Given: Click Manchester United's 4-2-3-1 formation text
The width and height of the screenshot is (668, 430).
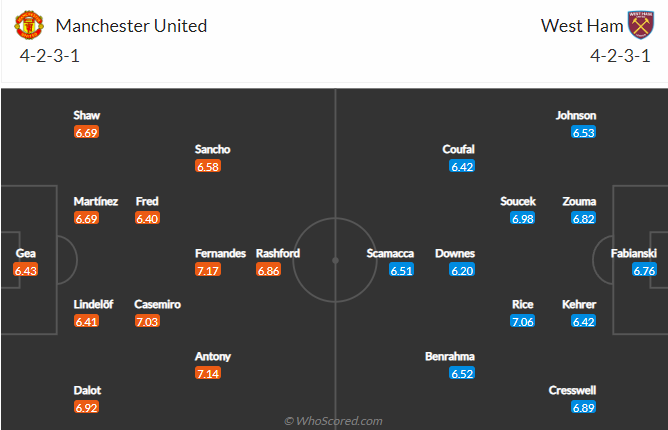Looking at the screenshot, I should (49, 55).
